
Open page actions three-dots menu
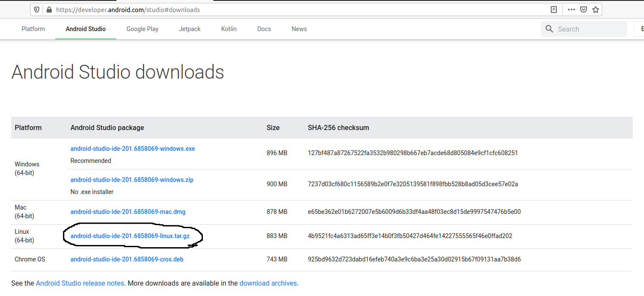pos(571,10)
